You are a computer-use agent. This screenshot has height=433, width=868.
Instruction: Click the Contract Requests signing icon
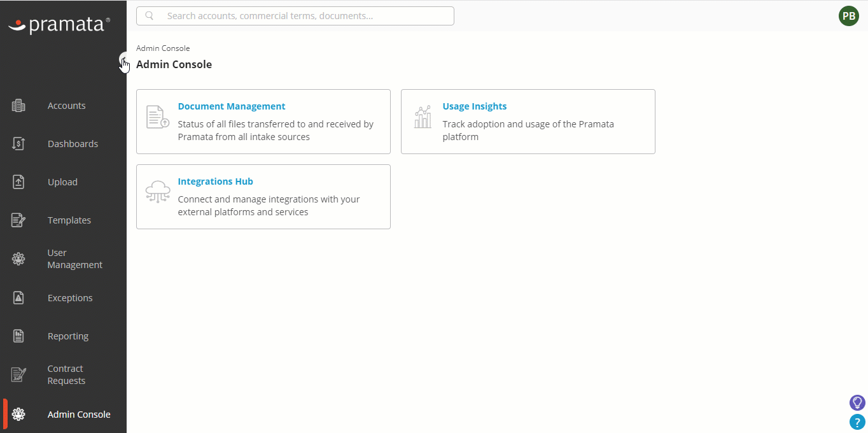[x=18, y=375]
